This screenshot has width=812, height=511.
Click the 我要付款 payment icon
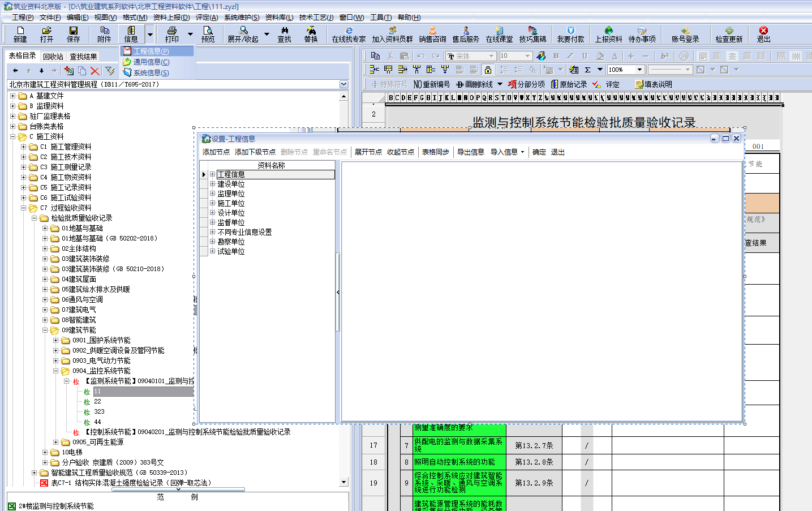tap(570, 34)
